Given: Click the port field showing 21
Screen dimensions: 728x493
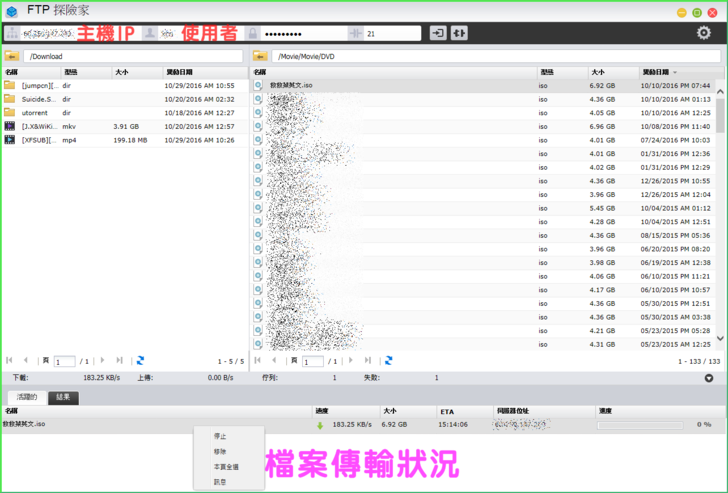Looking at the screenshot, I should click(x=392, y=33).
